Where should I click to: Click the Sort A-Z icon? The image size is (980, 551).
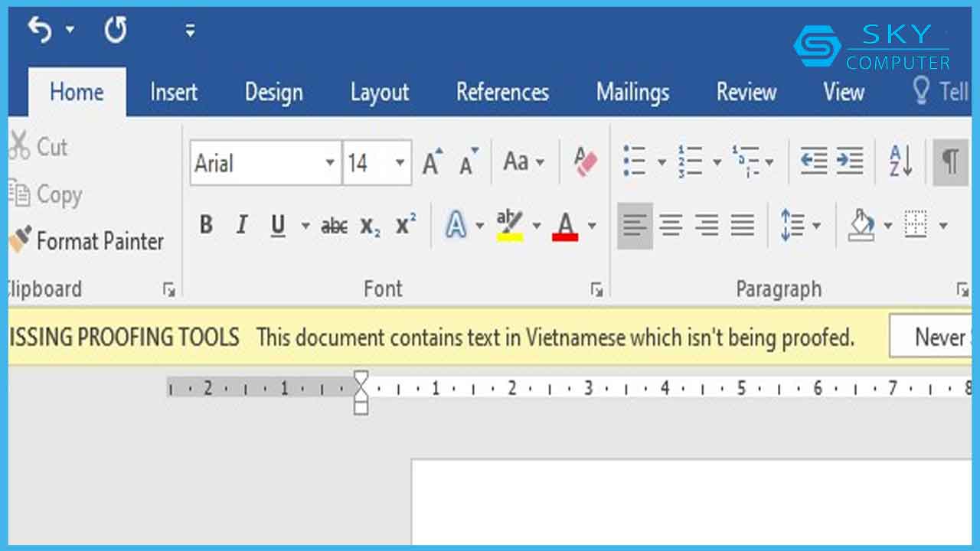(901, 161)
